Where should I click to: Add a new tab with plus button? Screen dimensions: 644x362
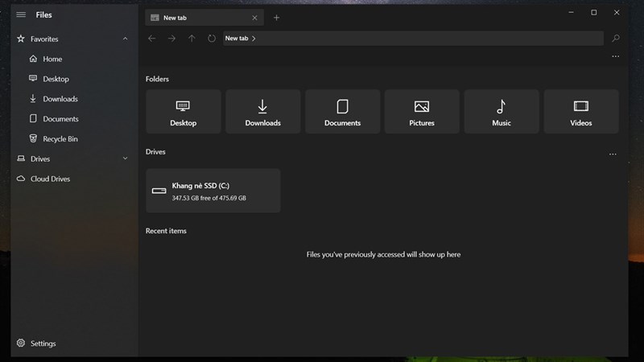click(x=276, y=18)
